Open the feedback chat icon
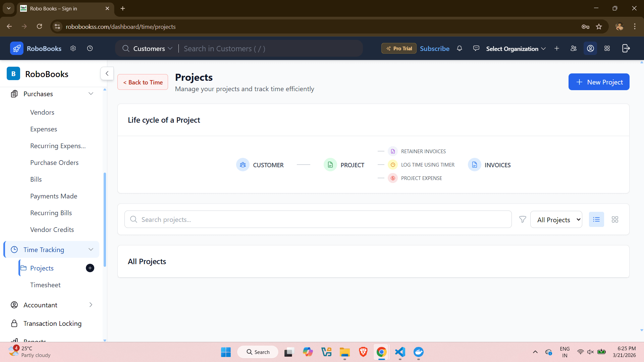The width and height of the screenshot is (644, 362). coord(476,48)
